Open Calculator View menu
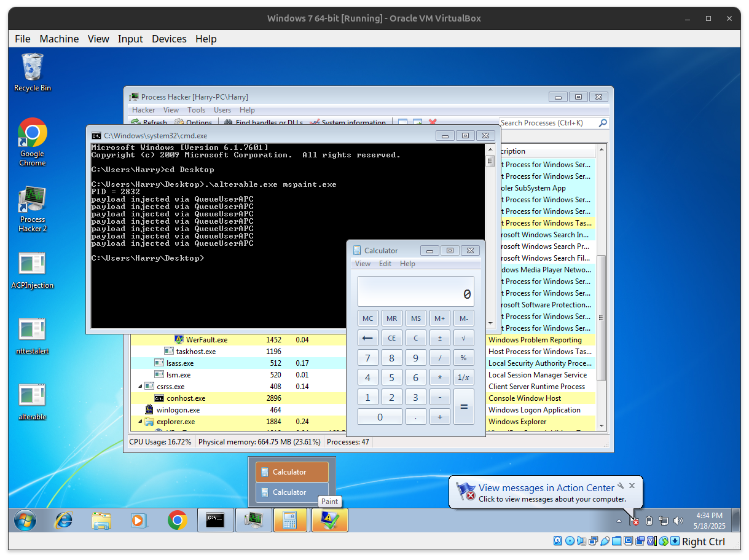This screenshot has height=560, width=749. [363, 264]
